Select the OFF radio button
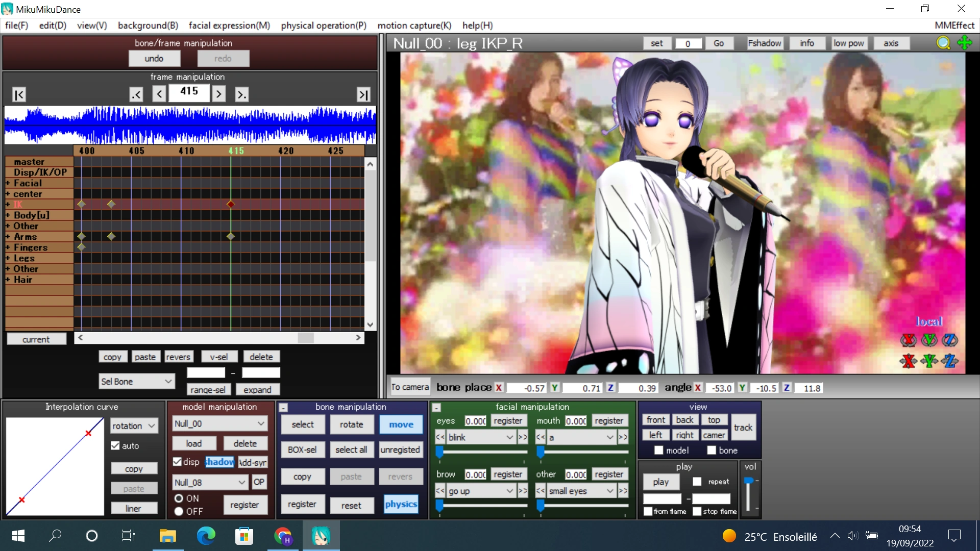Screen dimensions: 980x551 pyautogui.click(x=179, y=511)
